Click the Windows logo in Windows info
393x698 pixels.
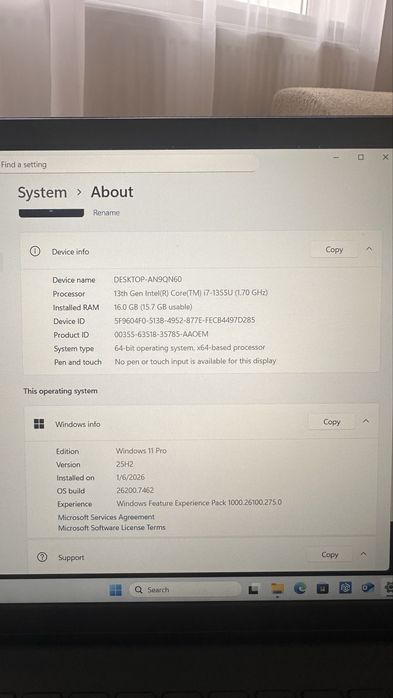pyautogui.click(x=39, y=424)
